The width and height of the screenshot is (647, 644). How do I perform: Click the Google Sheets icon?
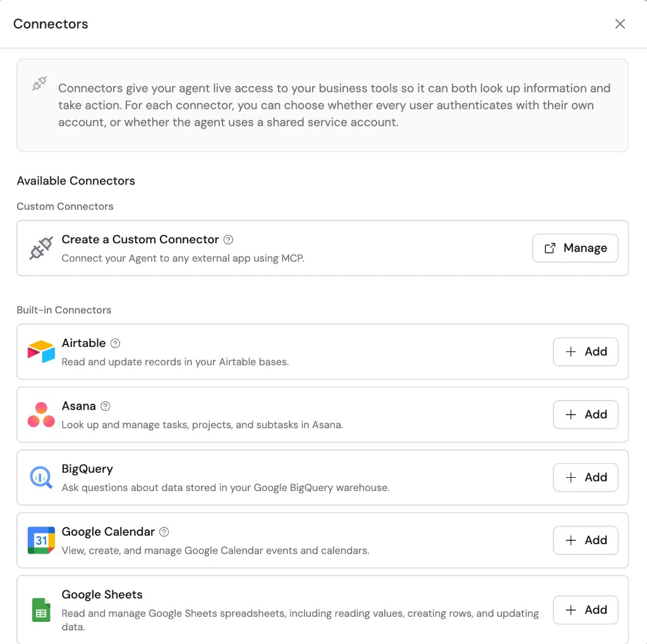pyautogui.click(x=40, y=609)
